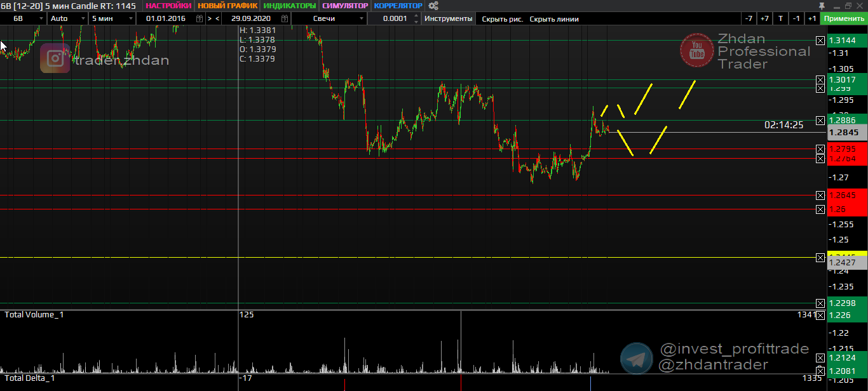Click the green Применить apply button
The image size is (868, 391).
pos(844,18)
